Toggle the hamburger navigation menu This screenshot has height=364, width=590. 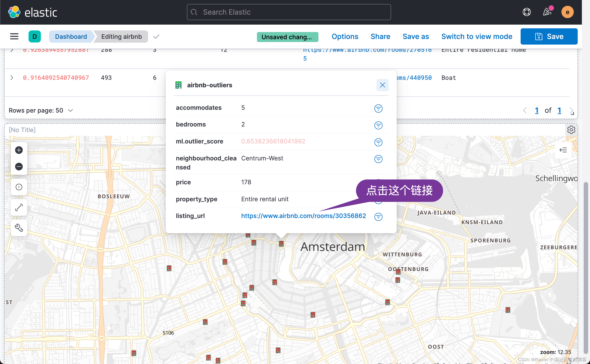coord(14,36)
